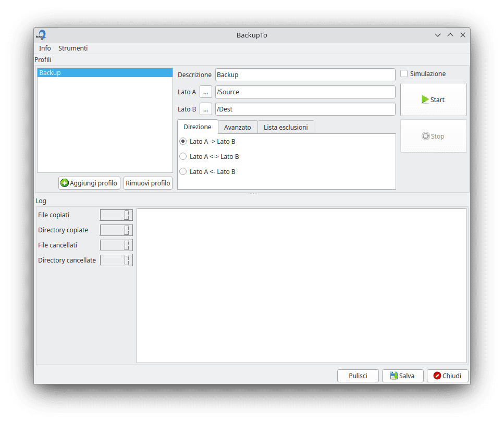Screen dimensions: 504x424
Task: Browse for Lato B folder
Action: tap(206, 109)
